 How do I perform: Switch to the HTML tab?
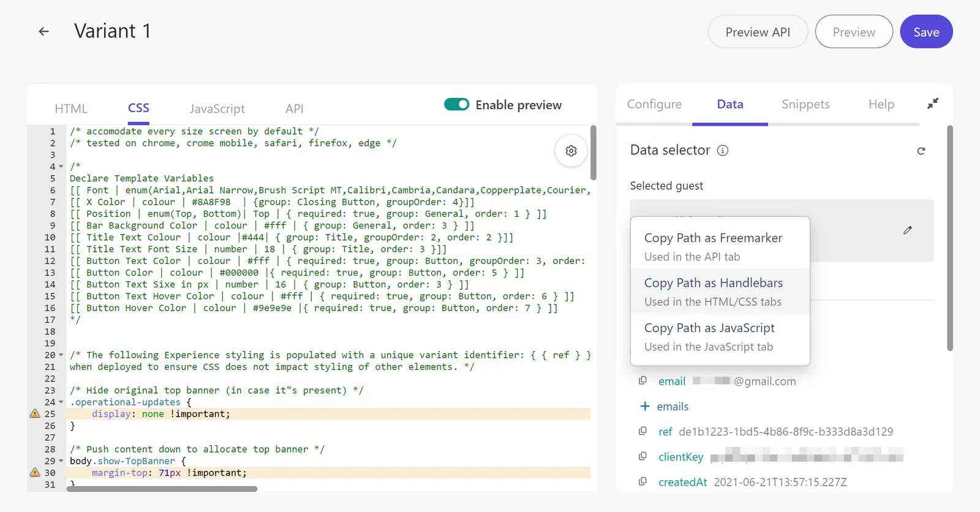click(x=71, y=108)
